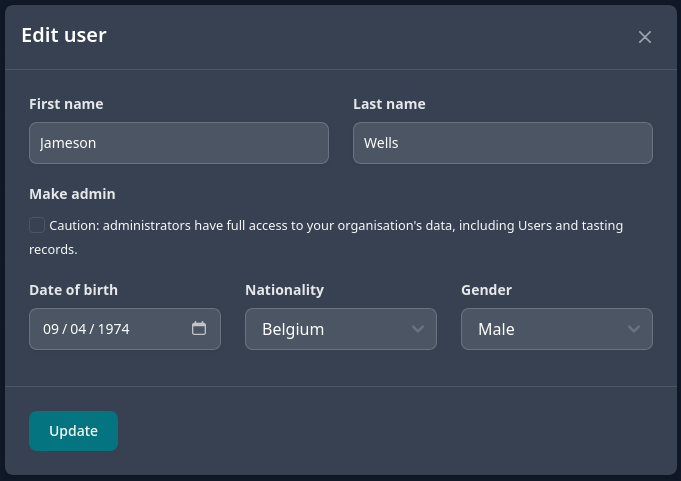
Task: Click the Last name label
Action: tap(389, 104)
